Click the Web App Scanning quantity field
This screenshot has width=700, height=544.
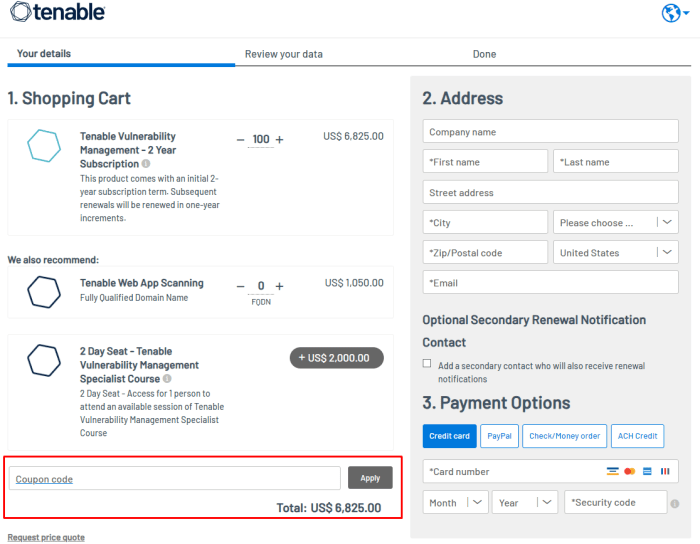pos(261,286)
